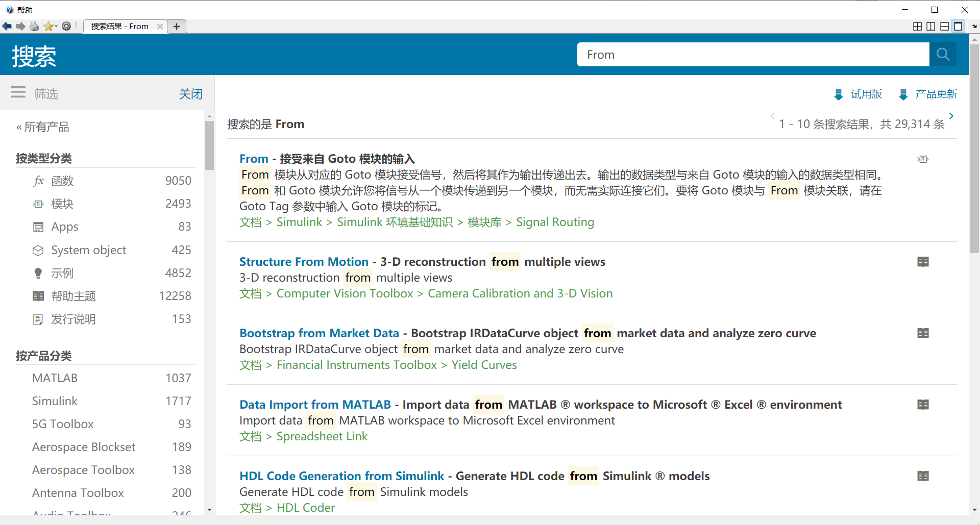
Task: Open Structure From Motion result
Action: [x=304, y=262]
